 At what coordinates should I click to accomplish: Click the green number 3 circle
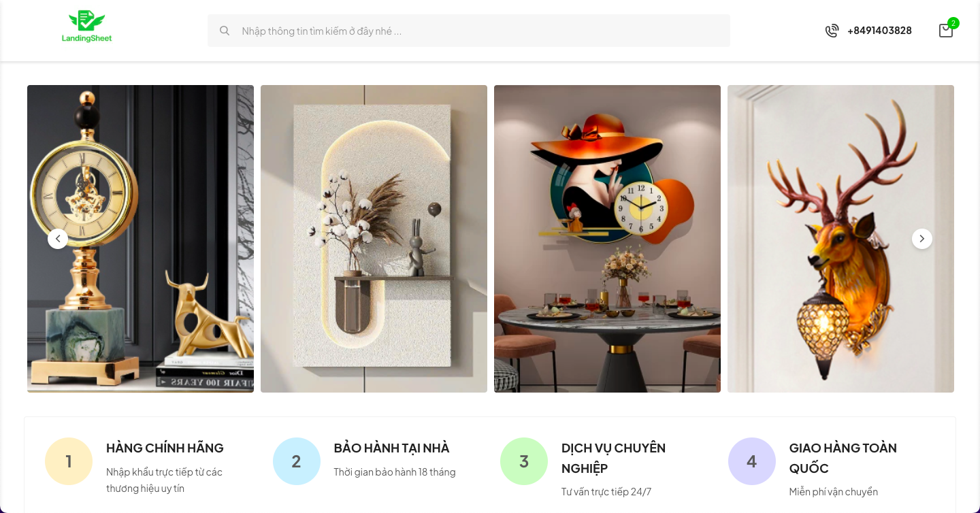pyautogui.click(x=524, y=461)
